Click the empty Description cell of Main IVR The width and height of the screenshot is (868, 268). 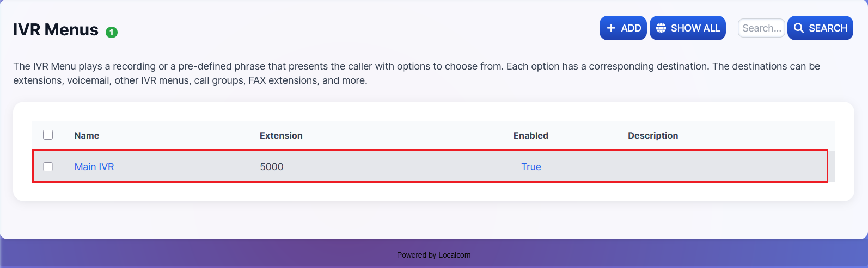click(x=708, y=167)
